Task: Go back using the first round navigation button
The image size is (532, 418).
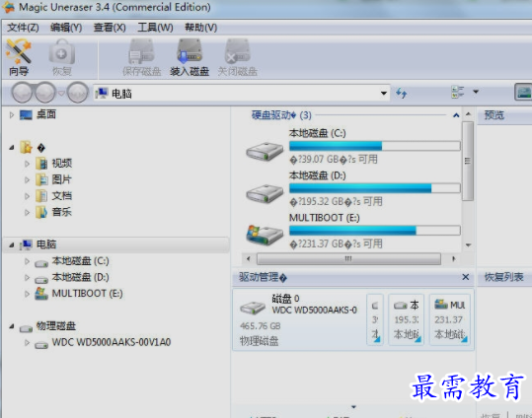Action: [23, 93]
